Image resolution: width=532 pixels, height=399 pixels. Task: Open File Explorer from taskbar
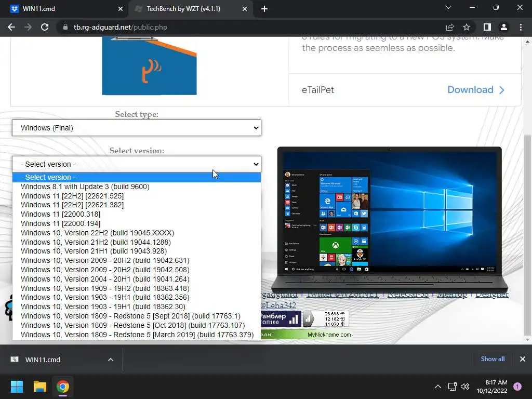pyautogui.click(x=39, y=387)
